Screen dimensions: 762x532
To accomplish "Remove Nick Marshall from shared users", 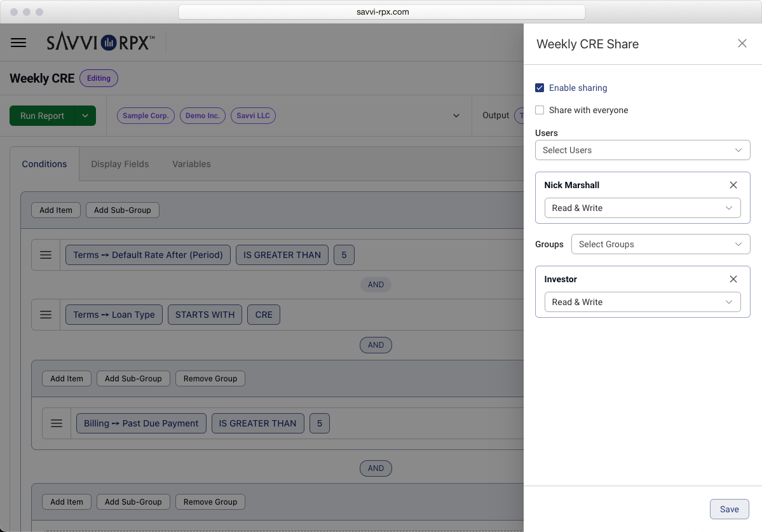I will [x=733, y=185].
